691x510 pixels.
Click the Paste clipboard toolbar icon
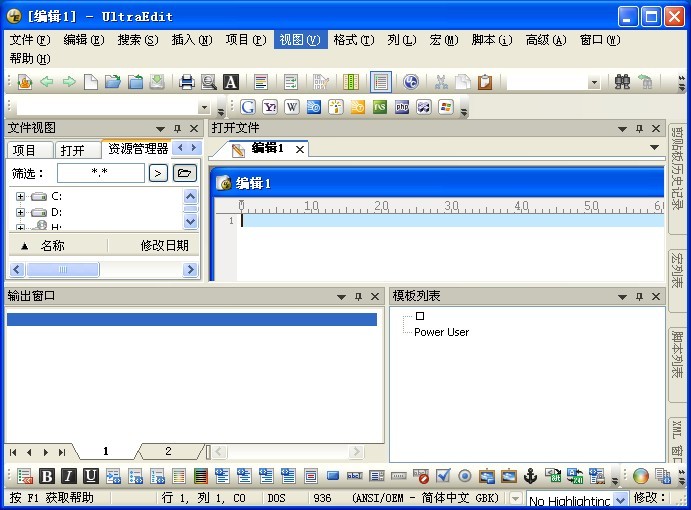click(485, 83)
